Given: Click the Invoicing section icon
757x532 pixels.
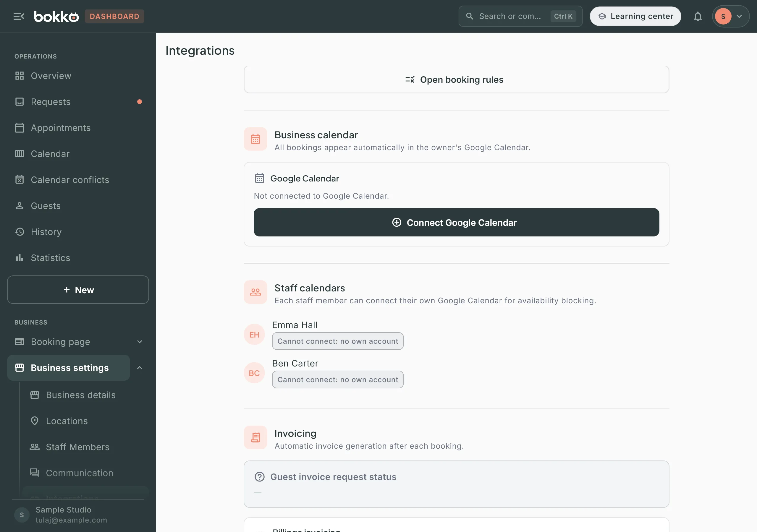Looking at the screenshot, I should (255, 437).
